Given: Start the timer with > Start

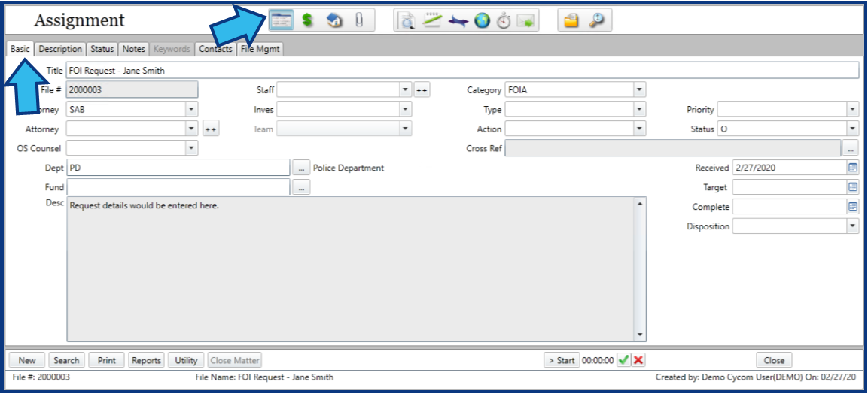Looking at the screenshot, I should click(x=562, y=360).
